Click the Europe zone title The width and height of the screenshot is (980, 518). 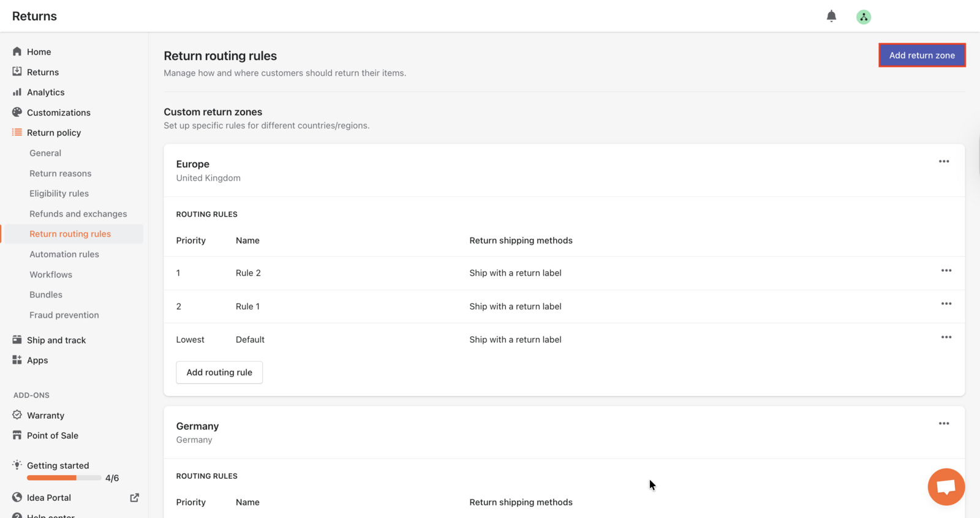coord(193,164)
